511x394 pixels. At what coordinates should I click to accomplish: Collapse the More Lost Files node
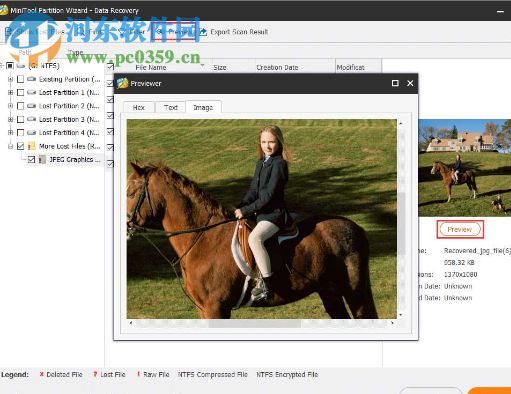click(x=10, y=146)
